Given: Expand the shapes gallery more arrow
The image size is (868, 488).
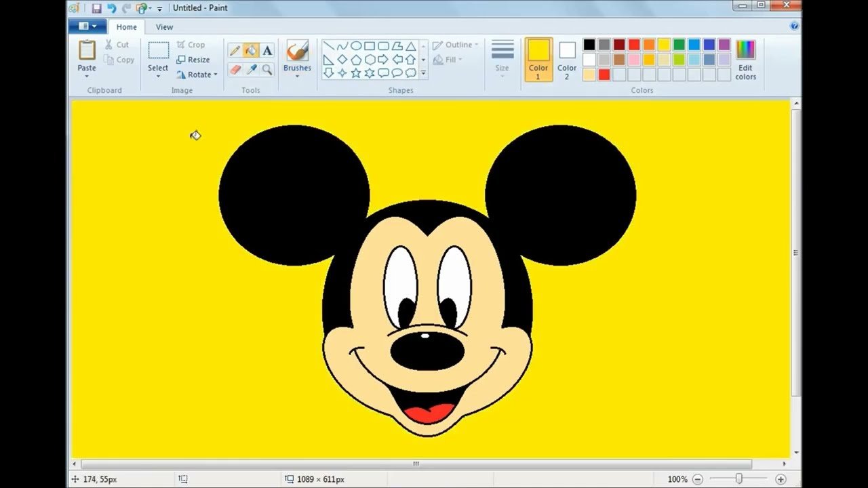Looking at the screenshot, I should (423, 73).
